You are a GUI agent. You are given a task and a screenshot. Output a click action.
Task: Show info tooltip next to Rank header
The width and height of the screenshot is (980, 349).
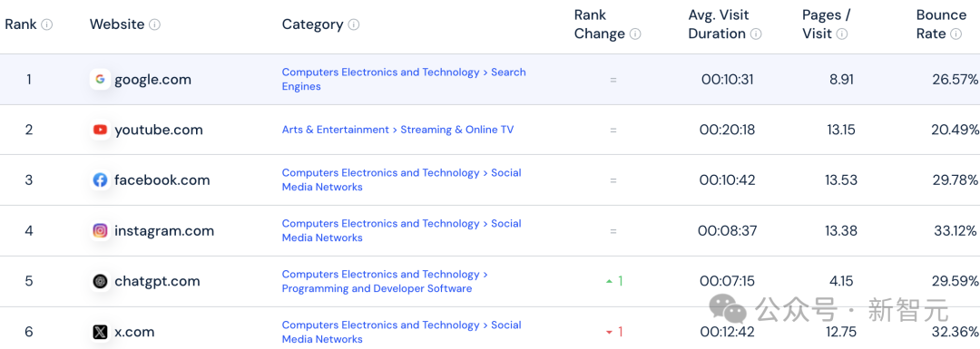point(47,25)
